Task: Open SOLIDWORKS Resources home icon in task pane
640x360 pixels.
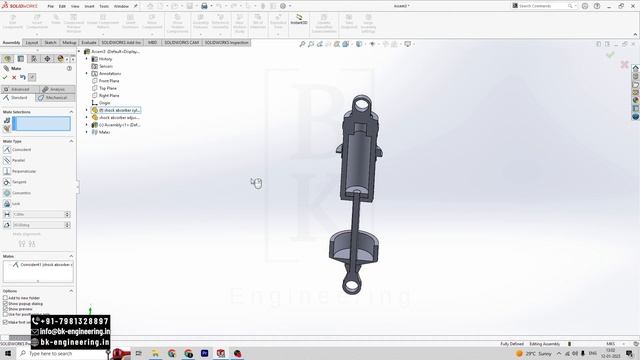Action: [636, 68]
